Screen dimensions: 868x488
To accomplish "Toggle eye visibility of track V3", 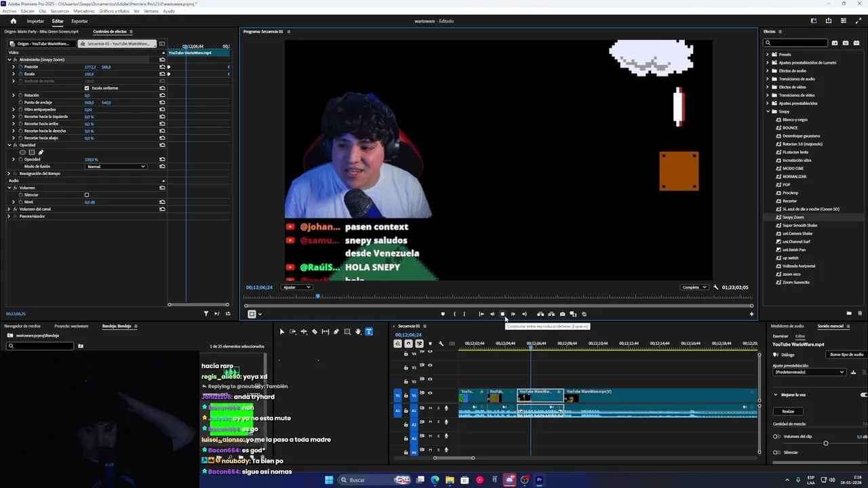I will coord(430,367).
